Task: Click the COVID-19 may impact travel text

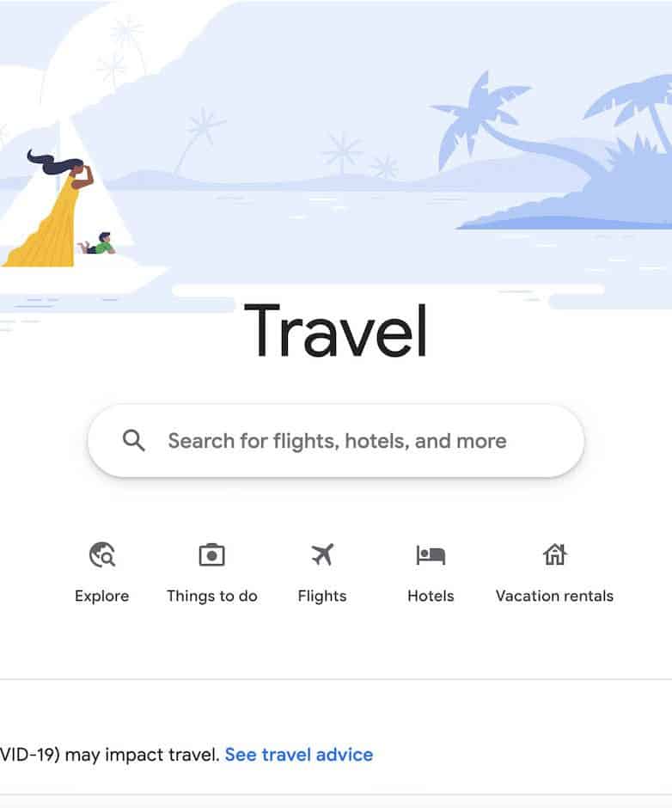Action: coord(110,755)
